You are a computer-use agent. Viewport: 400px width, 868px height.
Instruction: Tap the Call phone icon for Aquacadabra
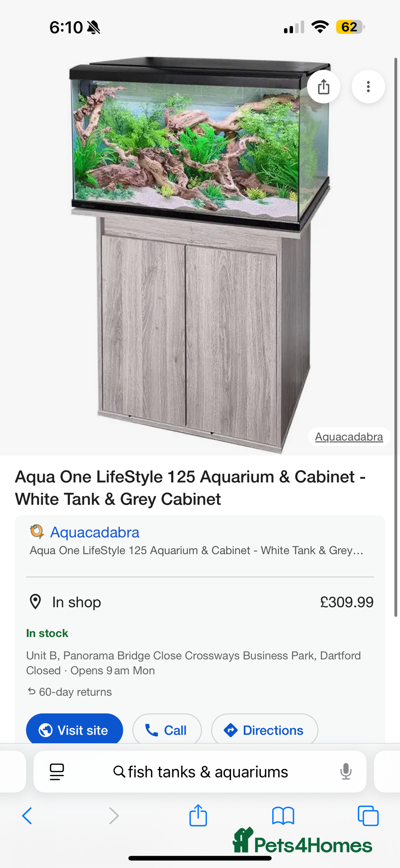point(151,729)
